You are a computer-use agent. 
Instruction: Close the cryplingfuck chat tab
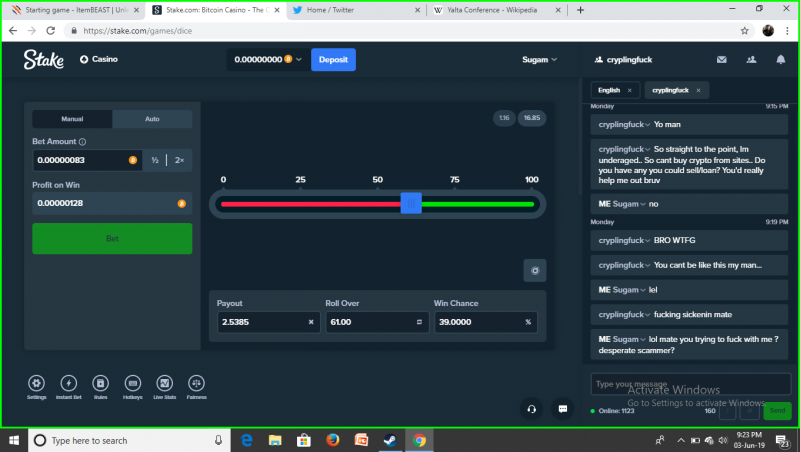(698, 90)
